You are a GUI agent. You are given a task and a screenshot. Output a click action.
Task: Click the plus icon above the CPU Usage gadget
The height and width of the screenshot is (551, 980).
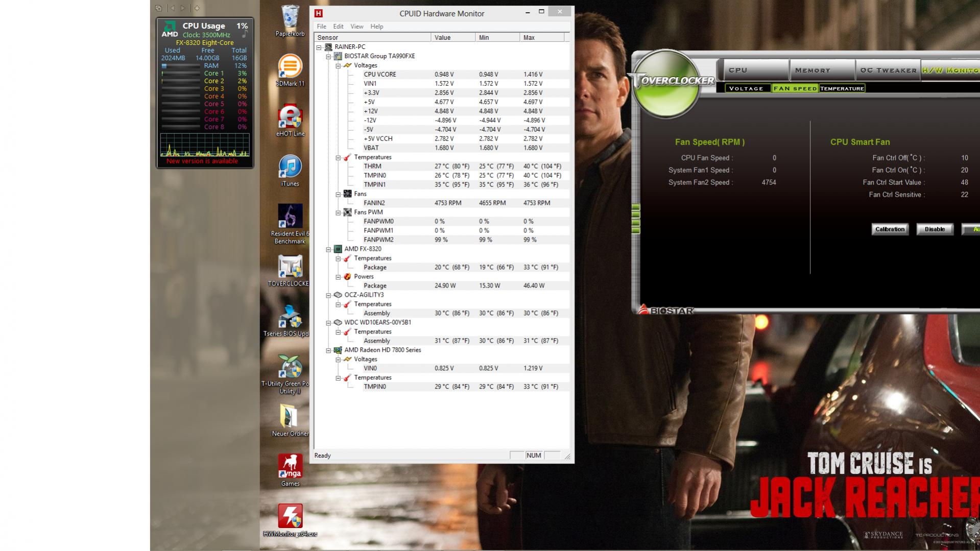[197, 8]
